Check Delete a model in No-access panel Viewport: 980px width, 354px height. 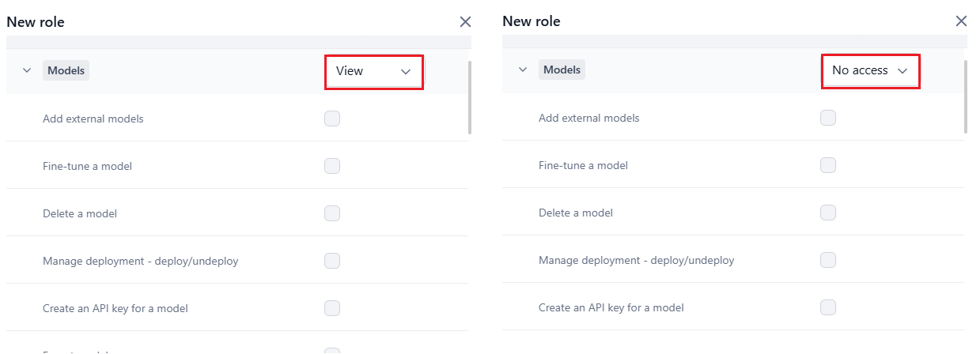(x=828, y=213)
